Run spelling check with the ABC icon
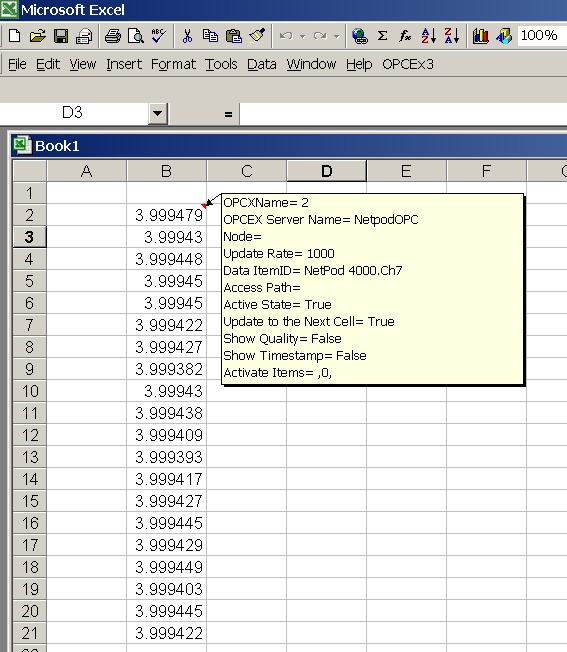The height and width of the screenshot is (652, 567). [158, 36]
